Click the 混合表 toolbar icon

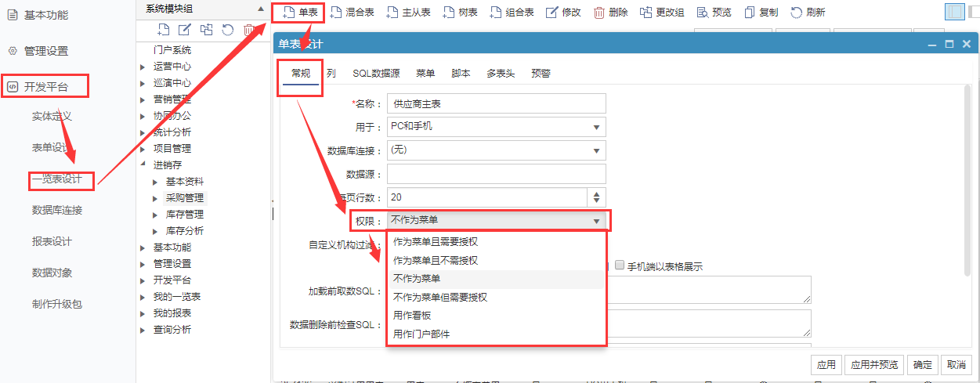(337, 13)
